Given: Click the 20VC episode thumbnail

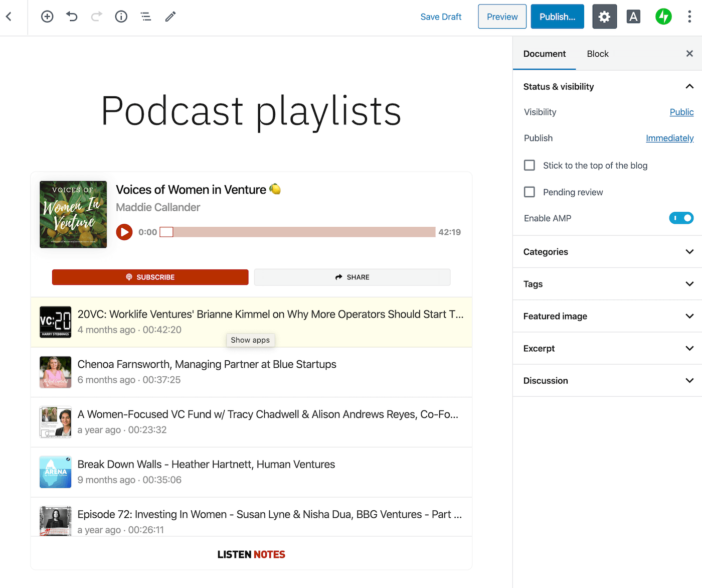Looking at the screenshot, I should (56, 322).
